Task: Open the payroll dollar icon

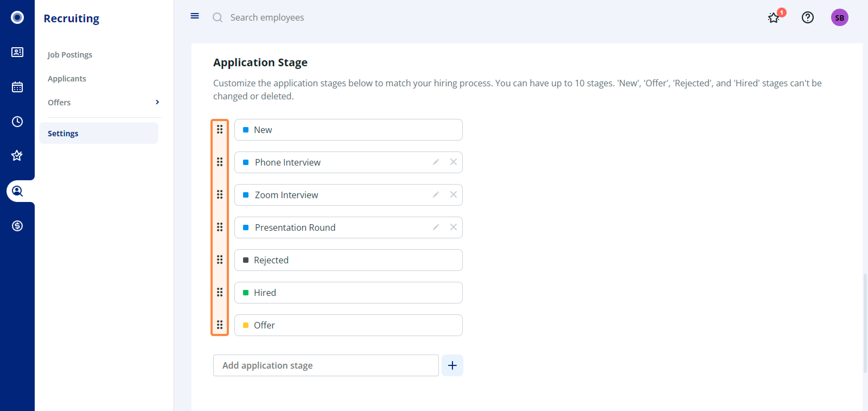Action: pyautogui.click(x=17, y=226)
